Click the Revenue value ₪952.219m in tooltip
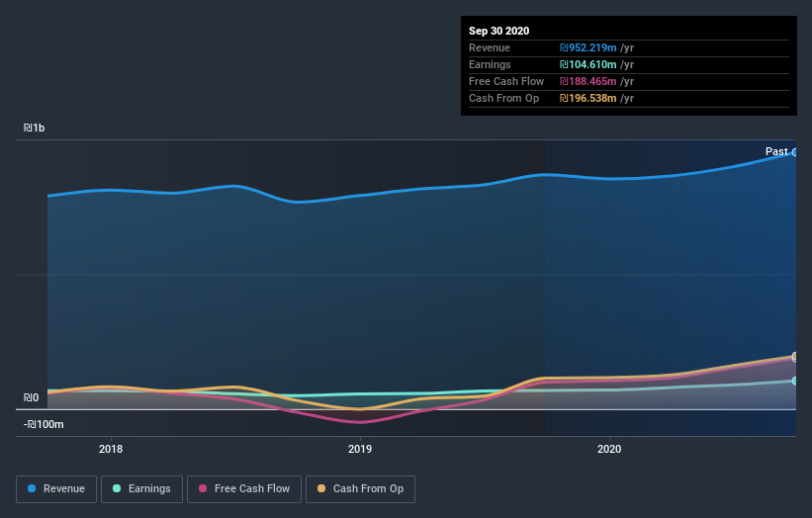Screen dimensions: 812x518 pos(587,47)
